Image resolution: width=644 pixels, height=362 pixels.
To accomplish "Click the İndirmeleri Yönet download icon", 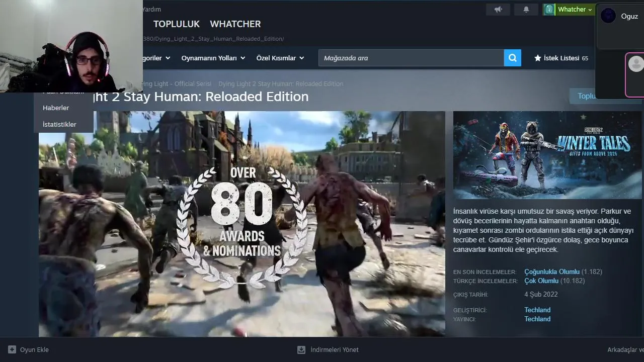I will point(301,349).
